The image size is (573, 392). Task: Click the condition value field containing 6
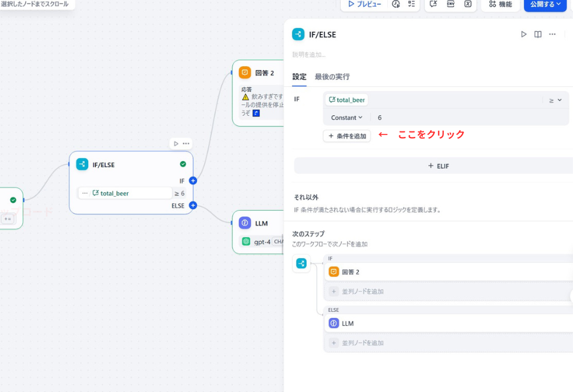398,117
